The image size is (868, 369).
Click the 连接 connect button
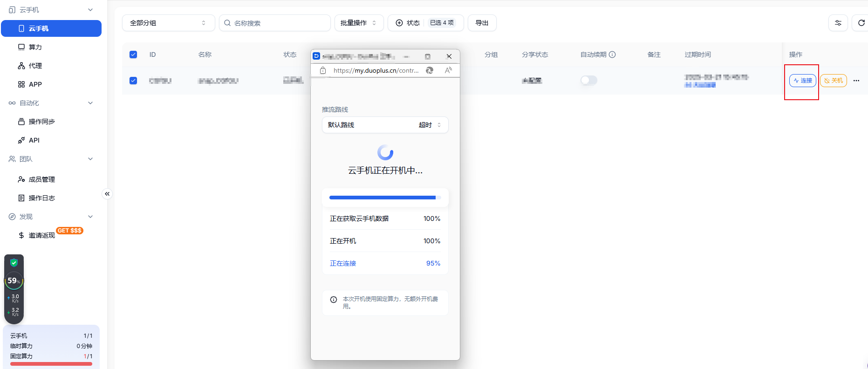[x=803, y=81]
